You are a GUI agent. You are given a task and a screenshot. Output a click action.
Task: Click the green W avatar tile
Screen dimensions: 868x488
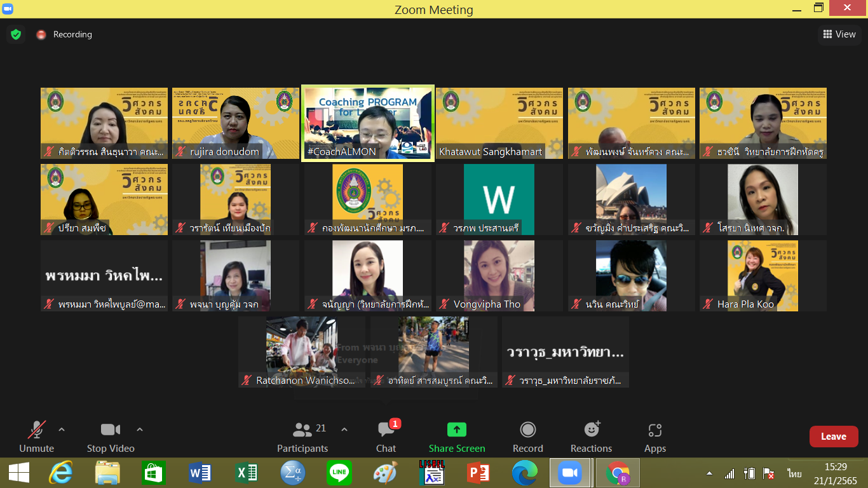[499, 200]
